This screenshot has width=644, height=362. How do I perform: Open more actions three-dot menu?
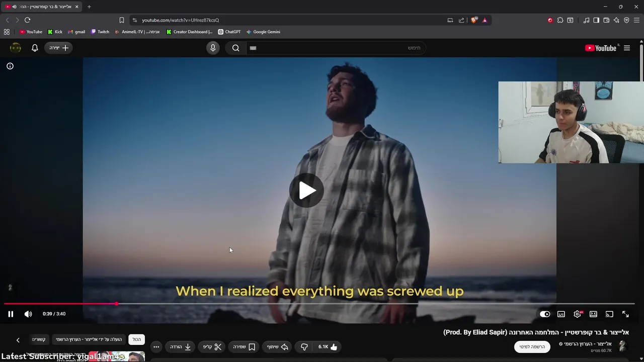[x=156, y=347]
